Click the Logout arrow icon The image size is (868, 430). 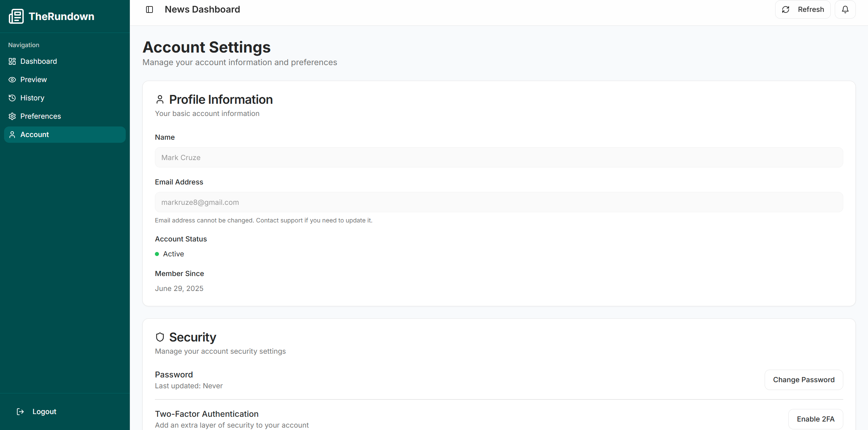click(x=20, y=412)
